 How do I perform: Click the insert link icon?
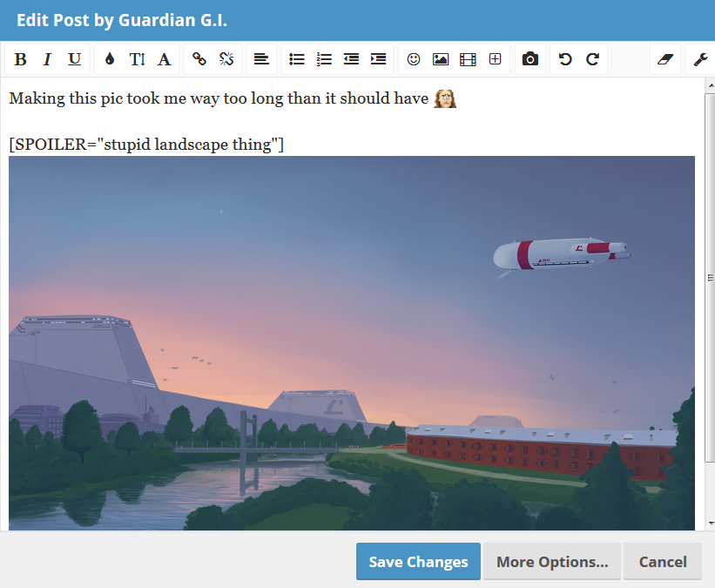click(199, 59)
